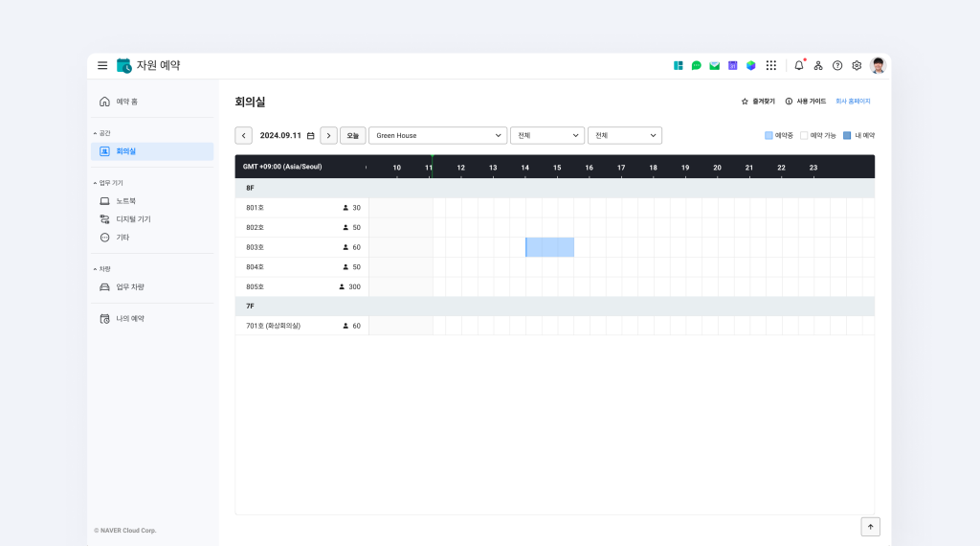980x546 pixels.
Task: Add page to favorites with star 즐겨찾기
Action: pyautogui.click(x=758, y=101)
